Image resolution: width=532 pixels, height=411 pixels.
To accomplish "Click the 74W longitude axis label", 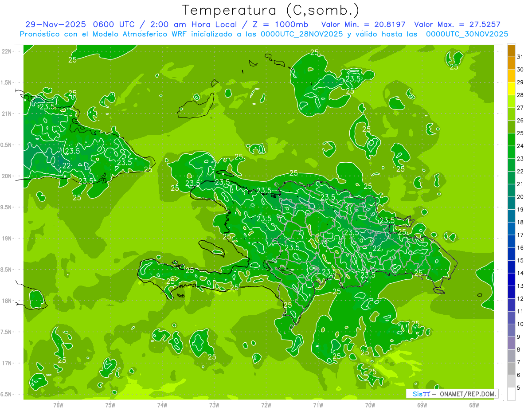I will tap(162, 405).
